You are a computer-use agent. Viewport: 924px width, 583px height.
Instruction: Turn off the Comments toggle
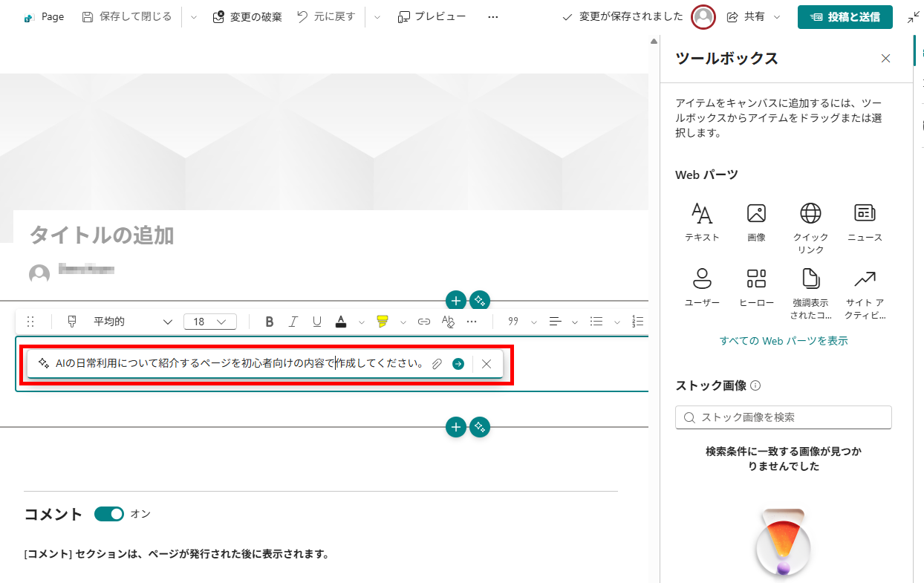(109, 514)
